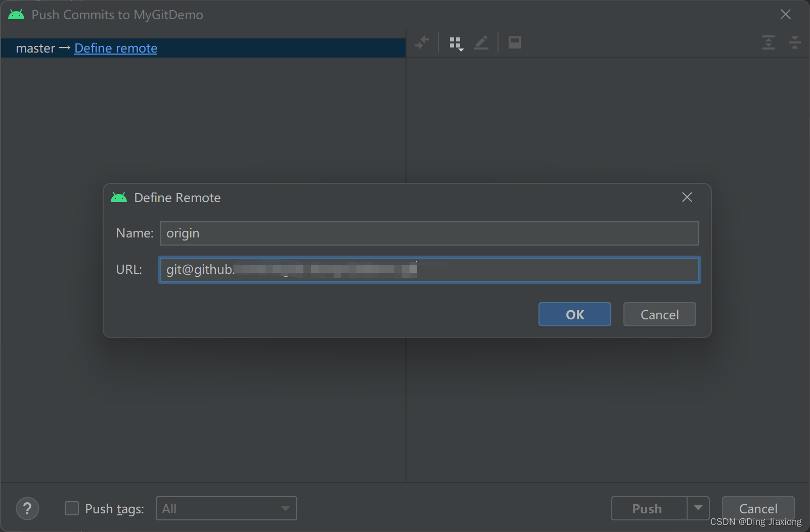
Task: Close the Push Commits window
Action: pos(786,14)
